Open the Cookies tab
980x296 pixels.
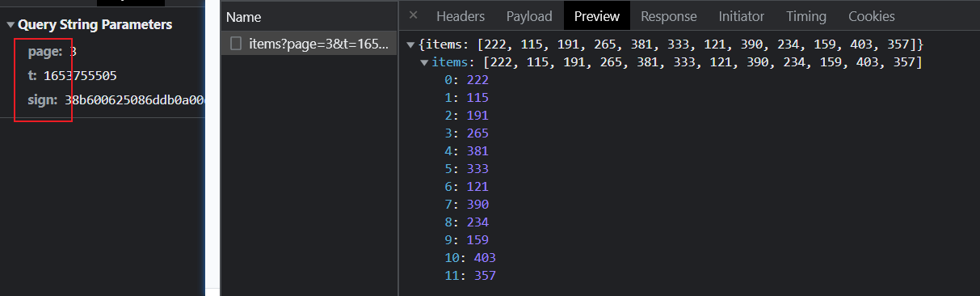coord(872,16)
